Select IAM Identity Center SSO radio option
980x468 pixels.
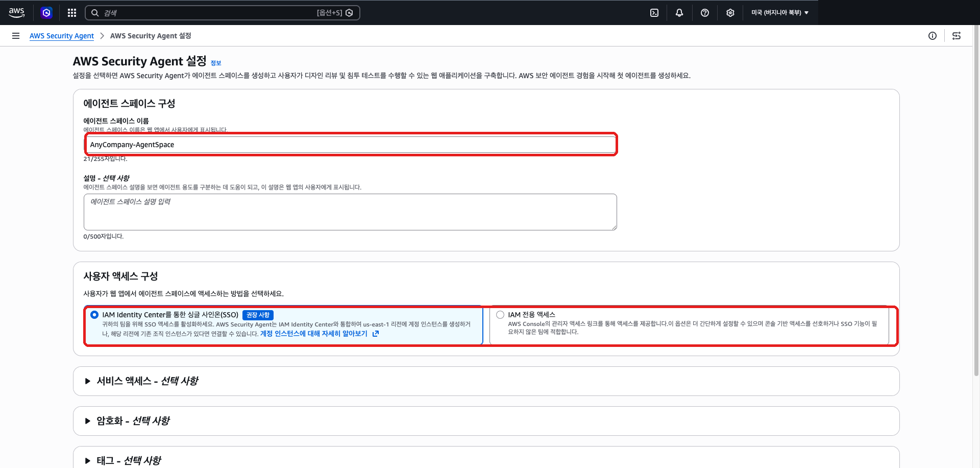click(94, 315)
